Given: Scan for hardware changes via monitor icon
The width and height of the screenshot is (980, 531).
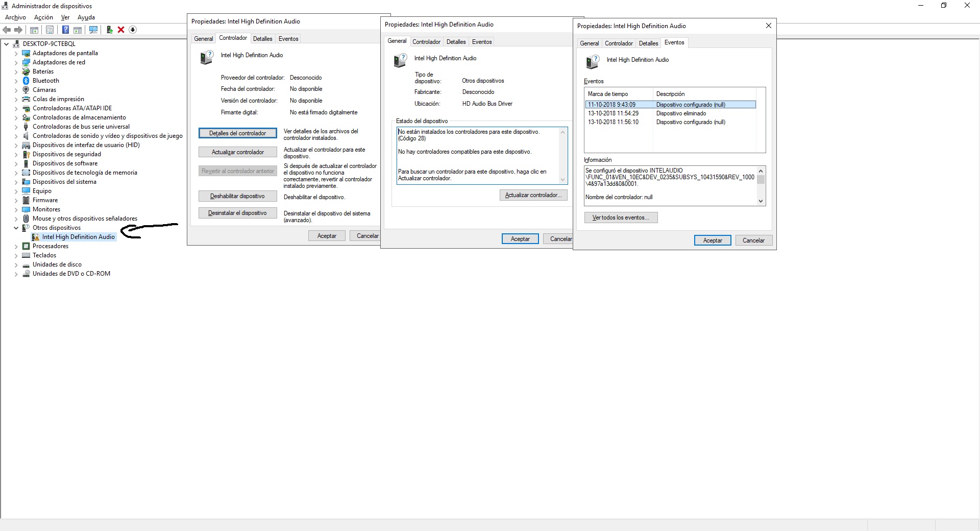Looking at the screenshot, I should (x=93, y=30).
